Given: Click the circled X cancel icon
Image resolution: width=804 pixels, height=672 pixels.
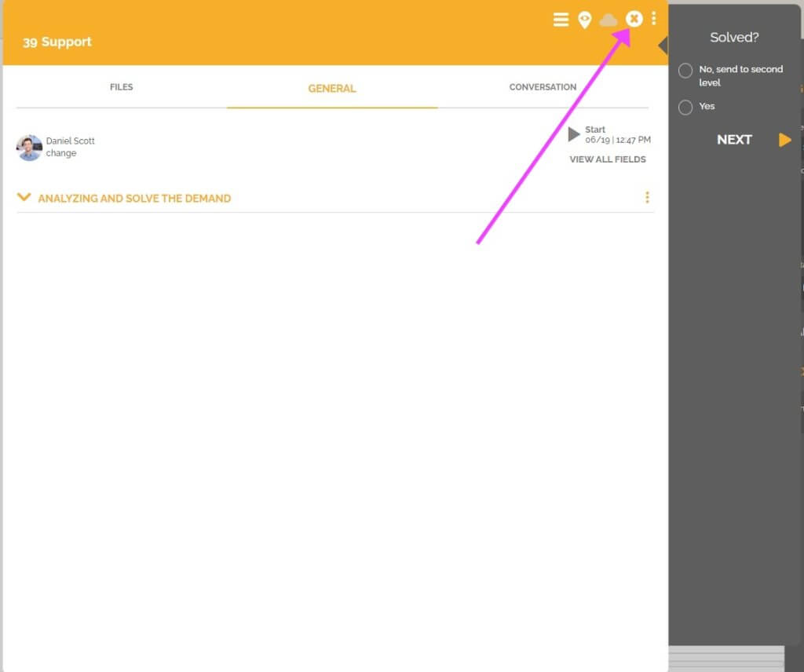Looking at the screenshot, I should point(634,19).
